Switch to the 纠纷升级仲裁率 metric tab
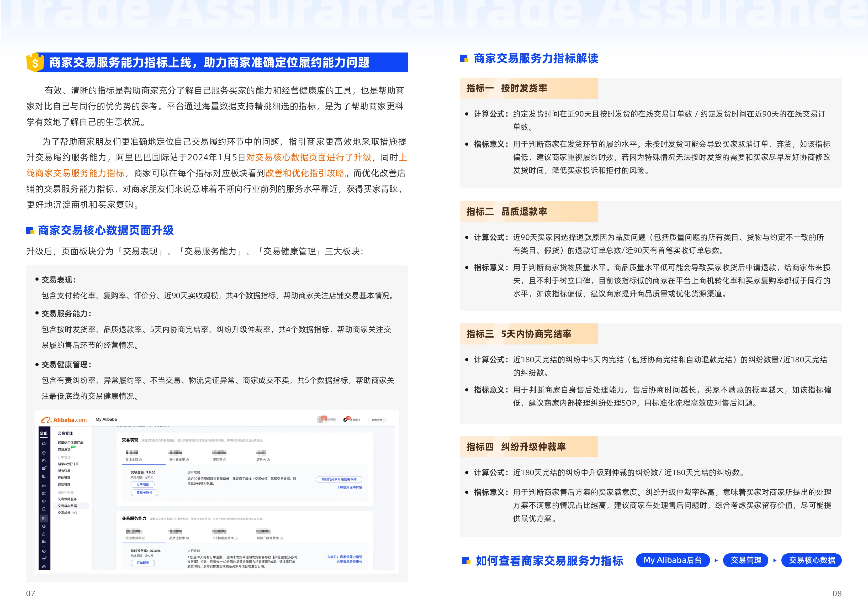868x614 pixels. [269, 534]
